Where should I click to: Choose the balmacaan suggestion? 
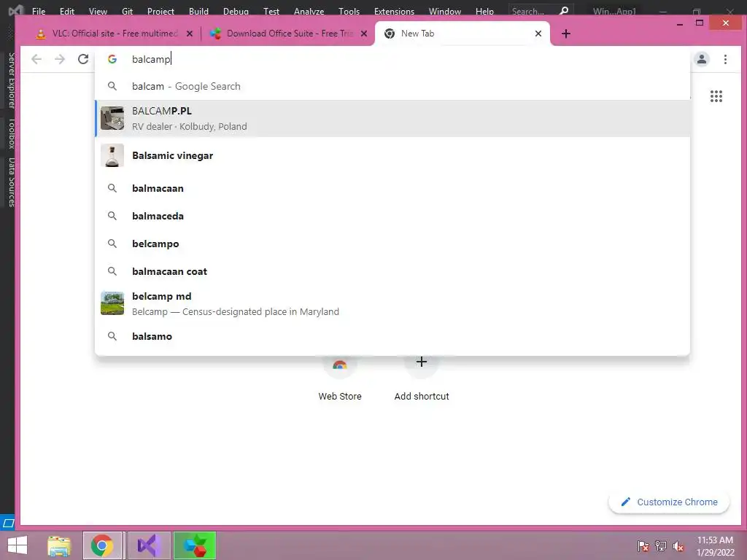click(392, 188)
